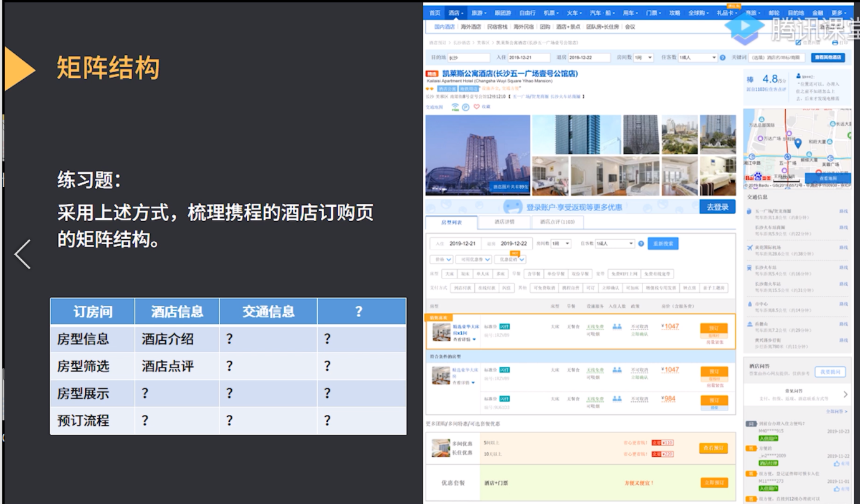Image resolution: width=860 pixels, height=504 pixels.
Task: Click the 有用 thumbs-up dated 2019-11-22
Action: [841, 464]
